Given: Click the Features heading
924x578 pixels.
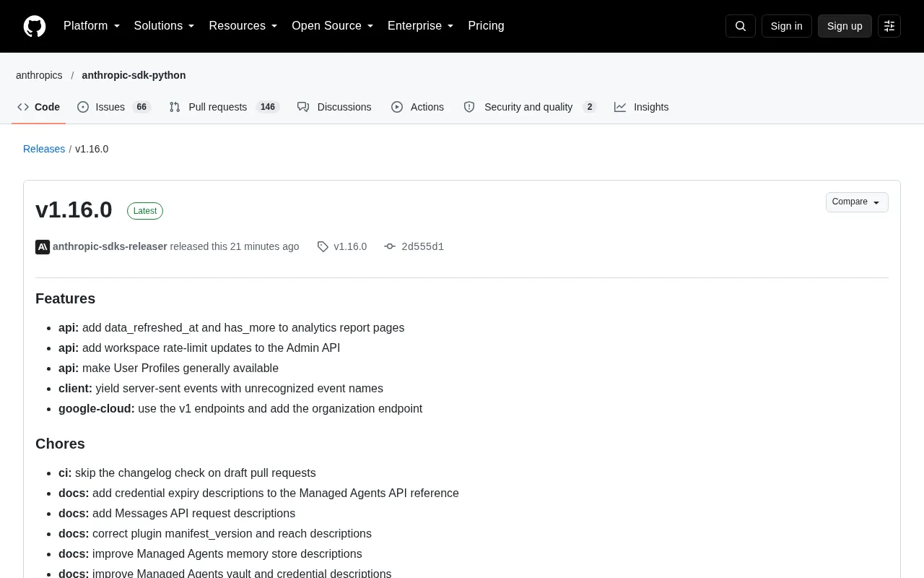Looking at the screenshot, I should point(65,299).
